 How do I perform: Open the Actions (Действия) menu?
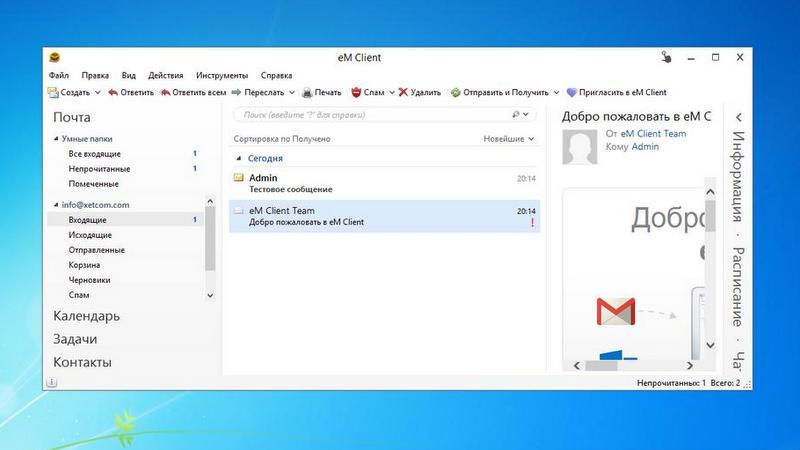point(165,75)
